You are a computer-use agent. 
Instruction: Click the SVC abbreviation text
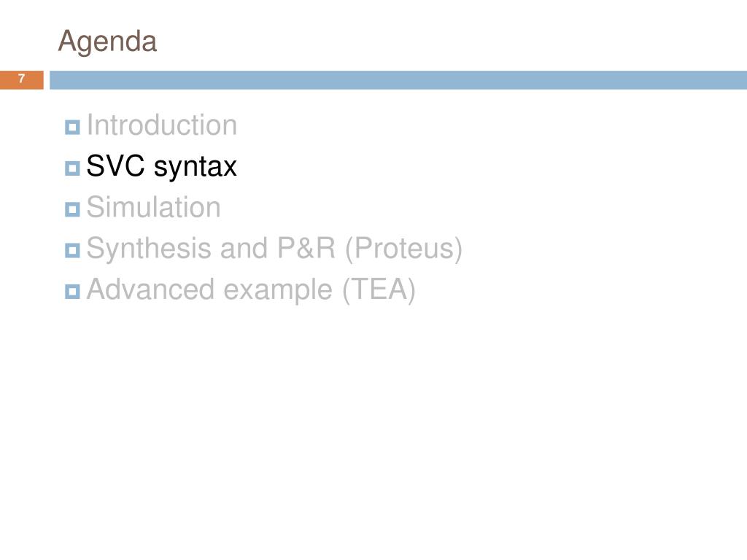[x=116, y=166]
